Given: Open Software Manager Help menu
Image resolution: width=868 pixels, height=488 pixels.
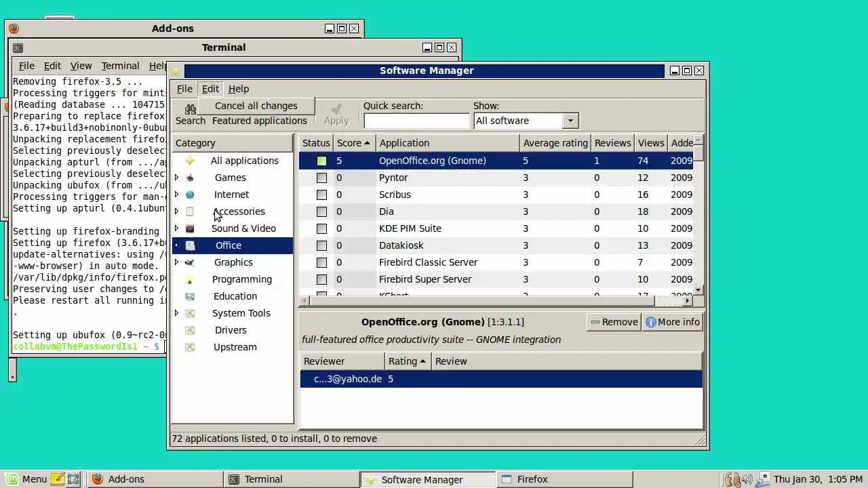Looking at the screenshot, I should pyautogui.click(x=239, y=89).
